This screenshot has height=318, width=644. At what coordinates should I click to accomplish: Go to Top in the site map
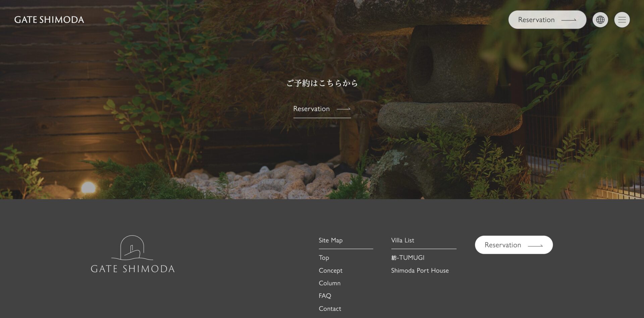[324, 258]
